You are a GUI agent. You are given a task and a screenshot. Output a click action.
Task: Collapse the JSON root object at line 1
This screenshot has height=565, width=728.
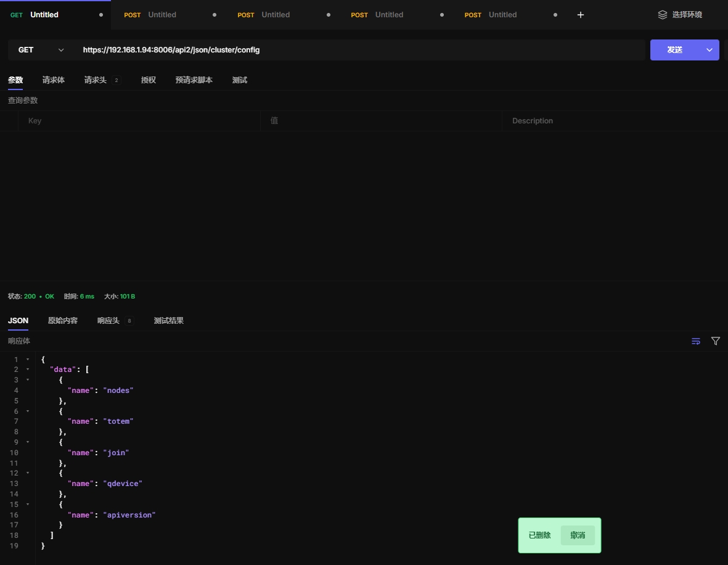(27, 359)
